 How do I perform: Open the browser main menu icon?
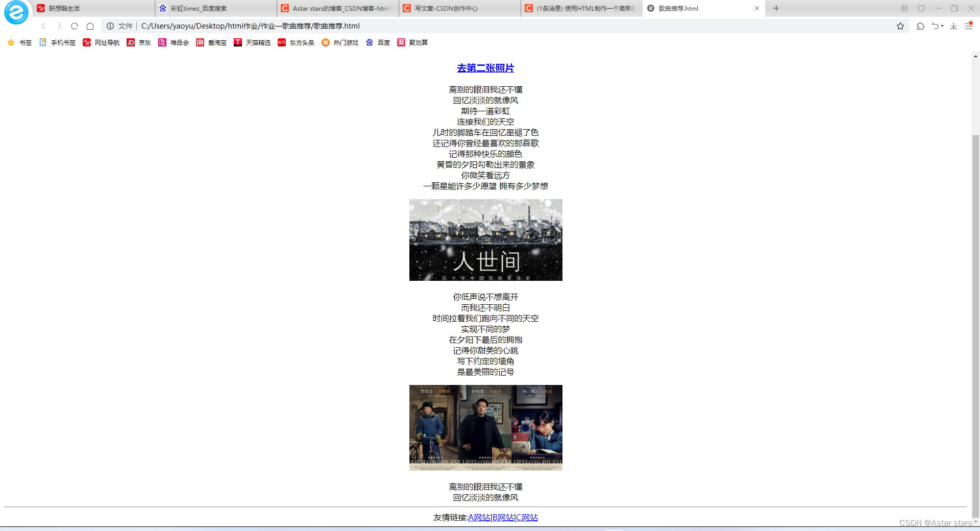[x=969, y=26]
